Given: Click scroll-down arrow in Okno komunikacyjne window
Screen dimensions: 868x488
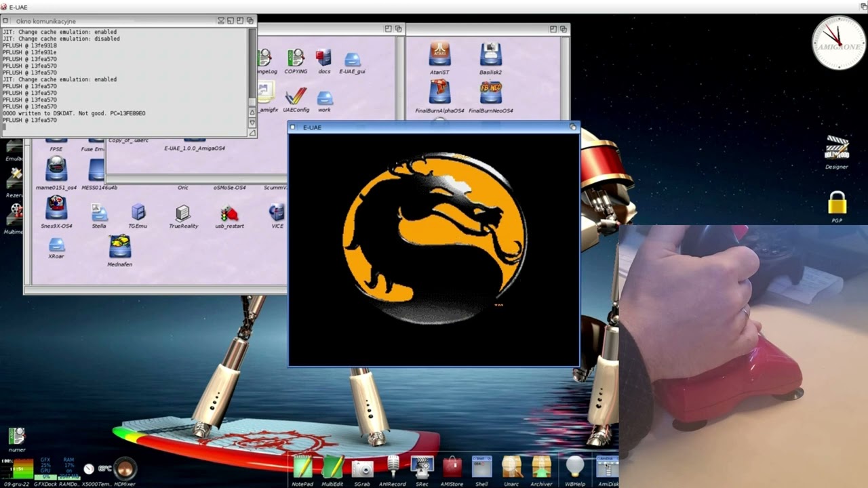Looking at the screenshot, I should point(252,123).
